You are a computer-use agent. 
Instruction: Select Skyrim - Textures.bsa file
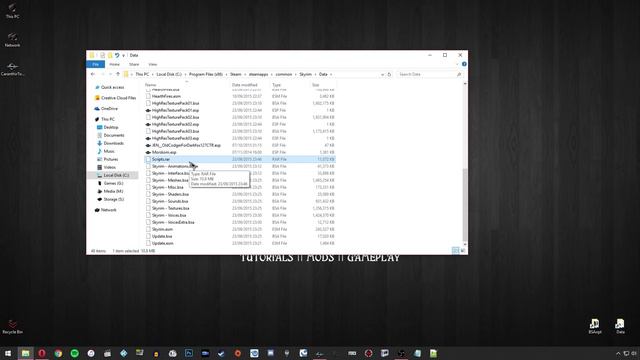click(x=171, y=208)
